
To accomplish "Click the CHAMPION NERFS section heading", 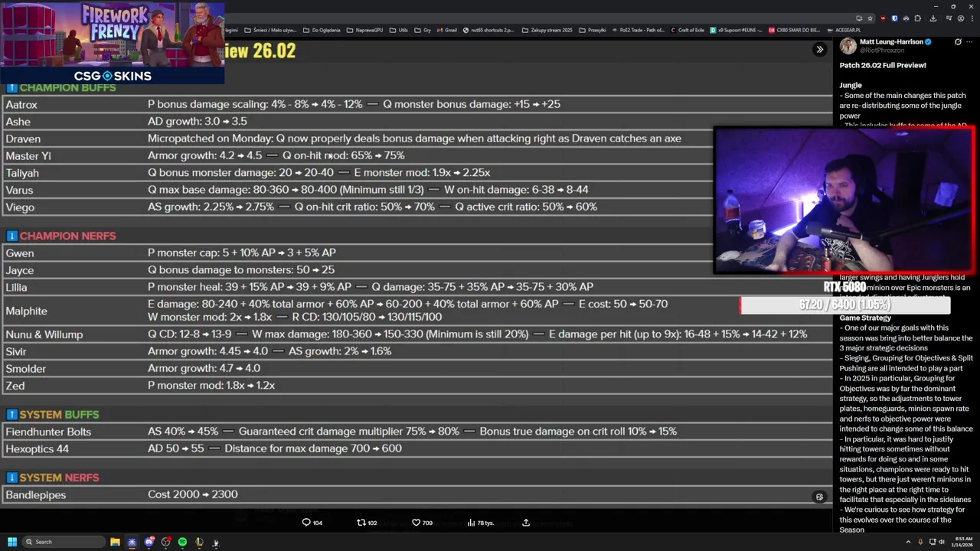I will [67, 236].
